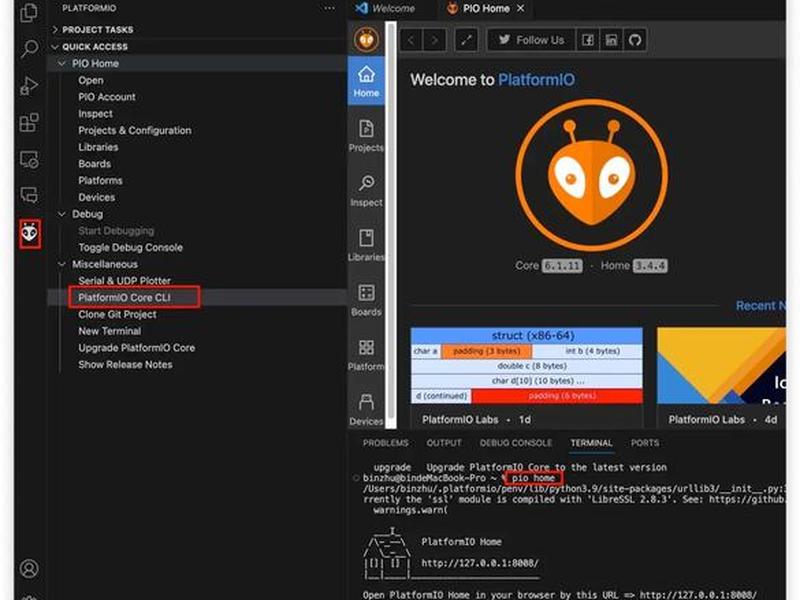This screenshot has height=600, width=800.
Task: Open the struct (x86-64) news card thumbnail
Action: [x=527, y=365]
